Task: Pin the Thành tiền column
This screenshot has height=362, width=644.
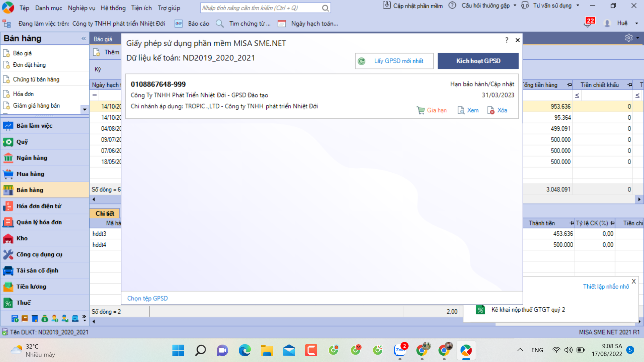Action: (x=572, y=223)
